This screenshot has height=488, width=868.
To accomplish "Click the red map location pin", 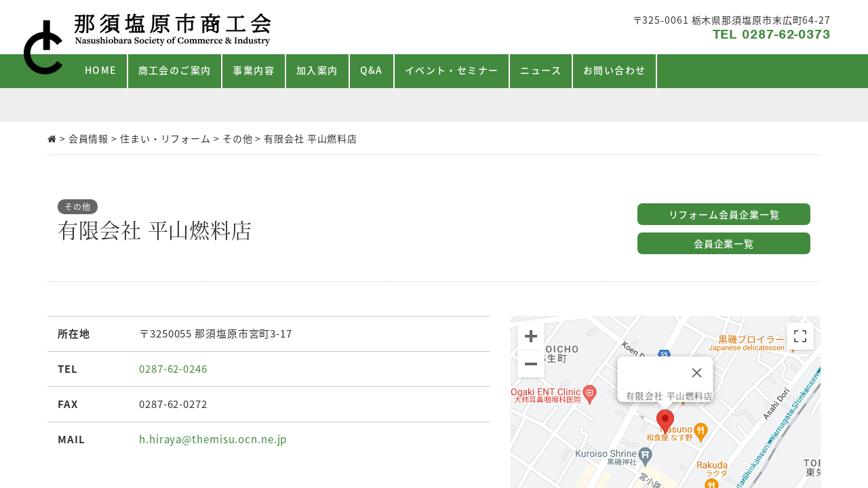I will [665, 421].
